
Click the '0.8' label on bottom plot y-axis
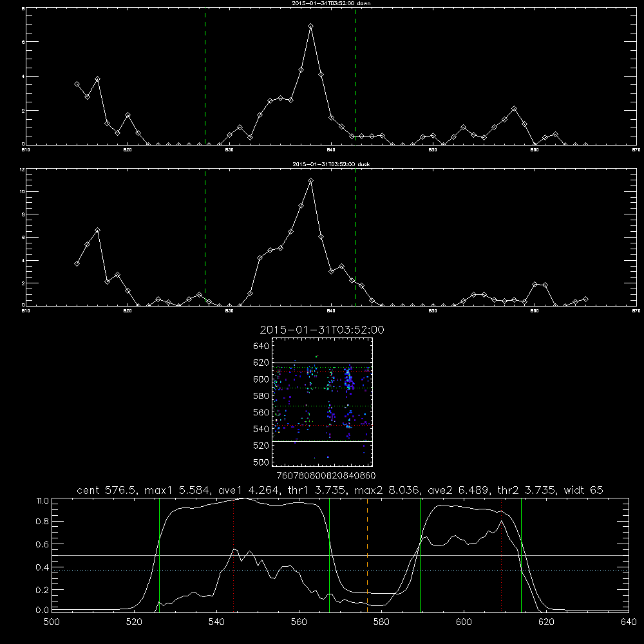pyautogui.click(x=43, y=522)
